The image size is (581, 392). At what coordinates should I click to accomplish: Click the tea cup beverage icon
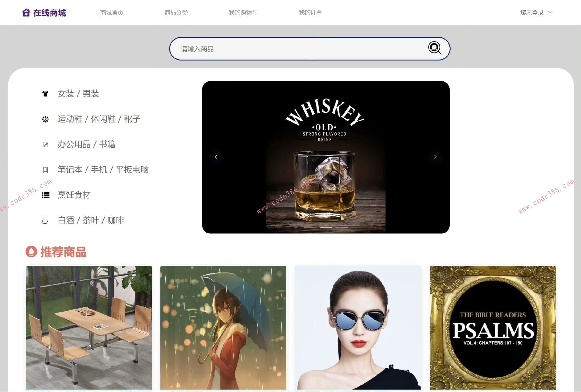click(x=45, y=220)
